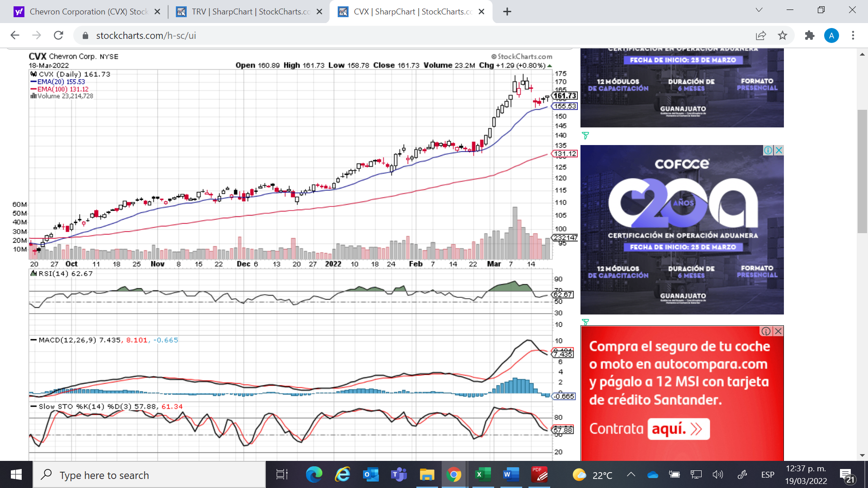Close the Coface ad with X
The image size is (868, 488).
(x=778, y=150)
